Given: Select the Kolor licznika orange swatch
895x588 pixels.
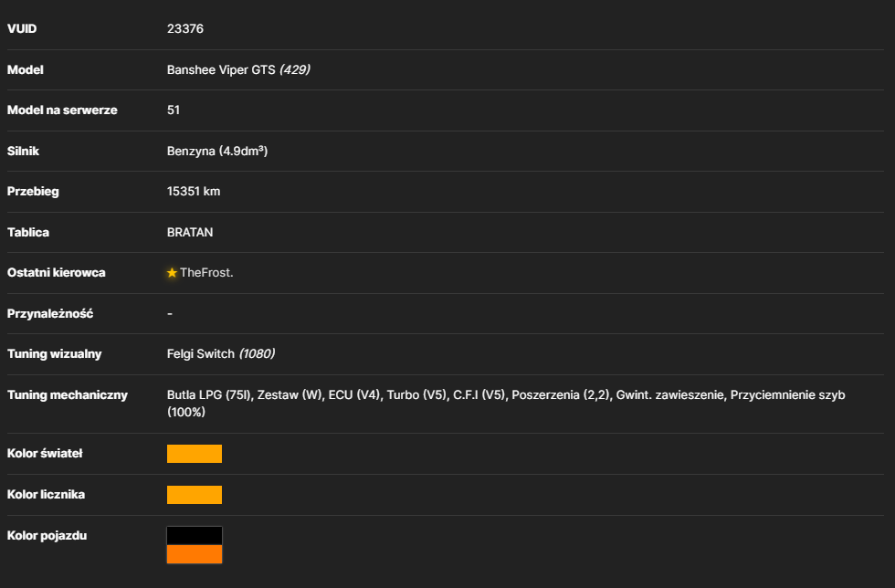Looking at the screenshot, I should pos(194,495).
